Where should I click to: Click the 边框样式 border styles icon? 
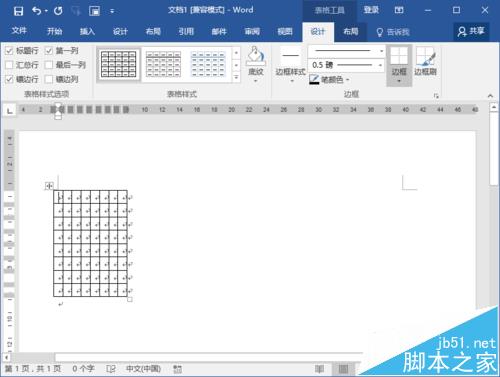[291, 56]
